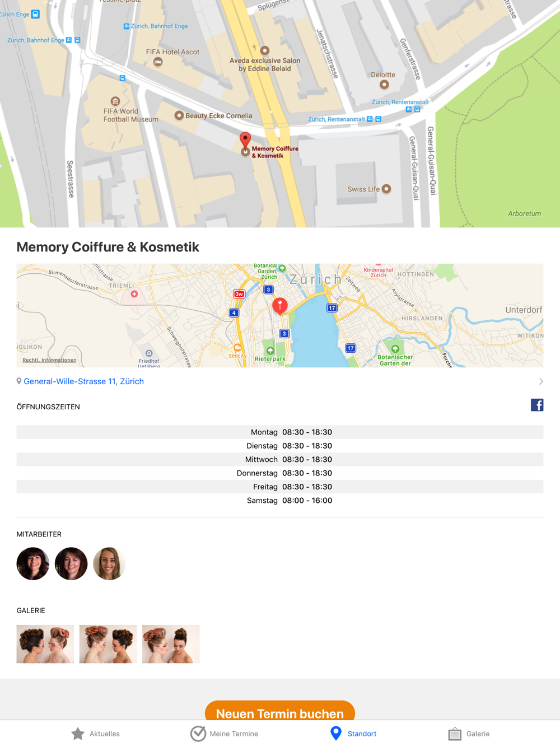Tap the Samstag 08:00 - 16:00 row

click(x=280, y=501)
